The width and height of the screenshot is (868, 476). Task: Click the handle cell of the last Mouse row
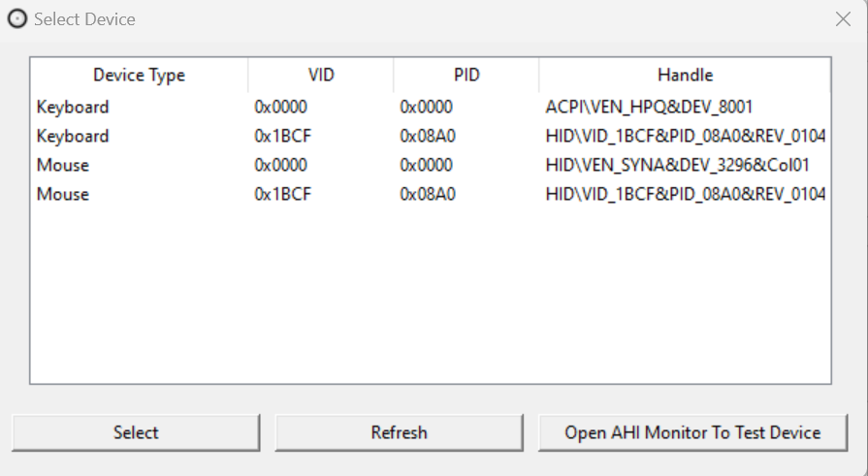(685, 194)
